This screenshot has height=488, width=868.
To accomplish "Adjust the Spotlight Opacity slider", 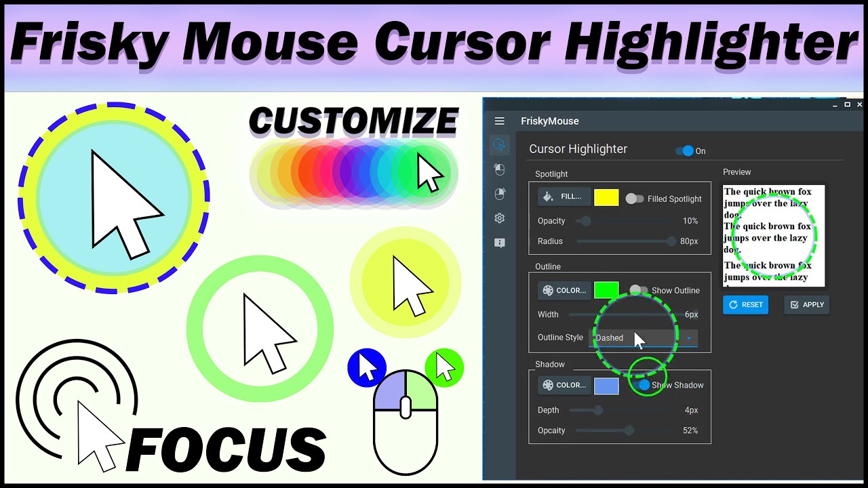I will [x=624, y=221].
